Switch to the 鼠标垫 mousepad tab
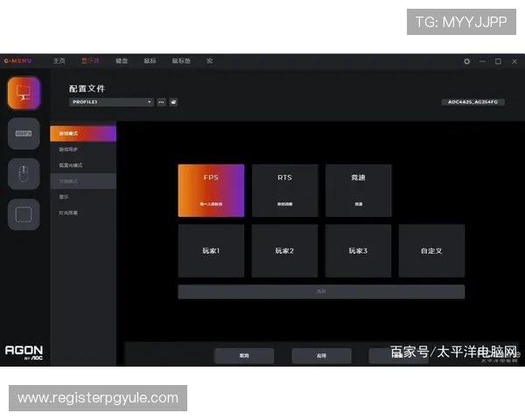 [181, 61]
